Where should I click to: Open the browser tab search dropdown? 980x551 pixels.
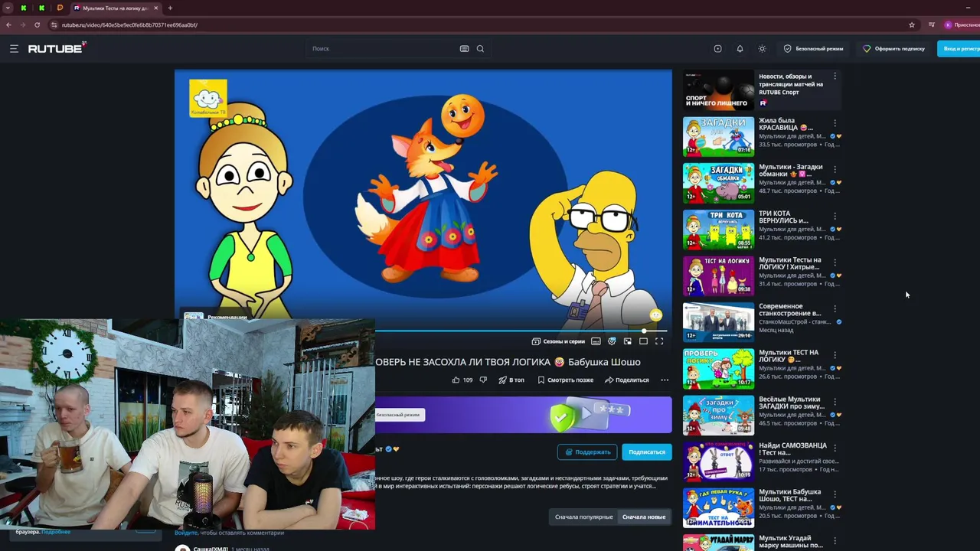tap(8, 8)
